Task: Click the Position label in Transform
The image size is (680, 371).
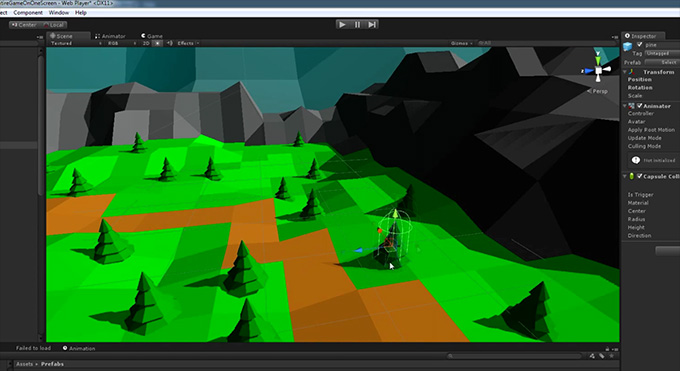Action: [640, 80]
